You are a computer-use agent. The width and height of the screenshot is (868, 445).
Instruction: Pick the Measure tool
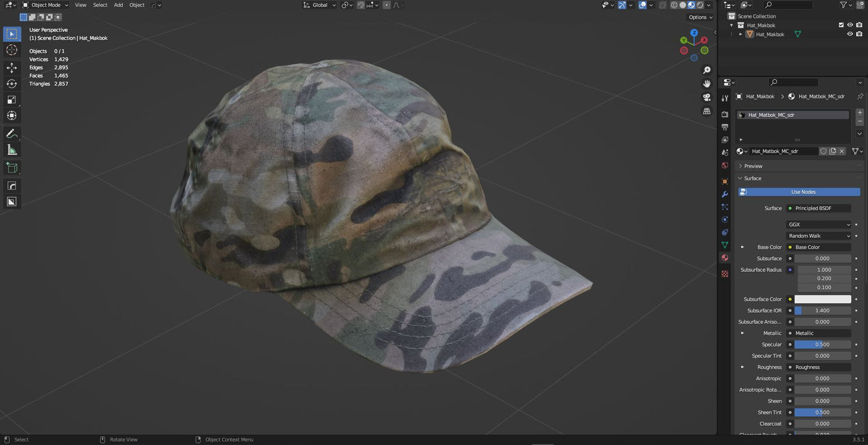pyautogui.click(x=11, y=149)
